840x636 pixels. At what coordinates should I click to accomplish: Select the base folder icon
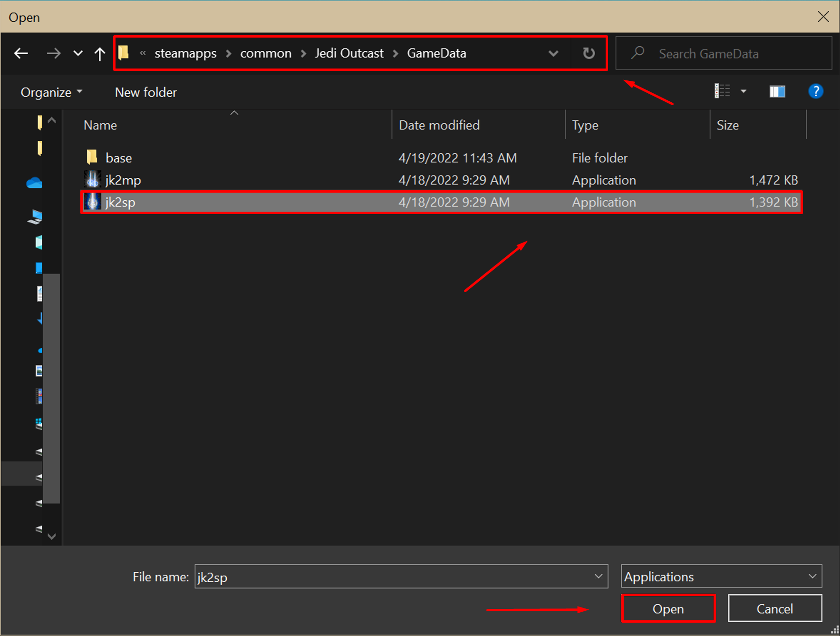click(x=92, y=157)
